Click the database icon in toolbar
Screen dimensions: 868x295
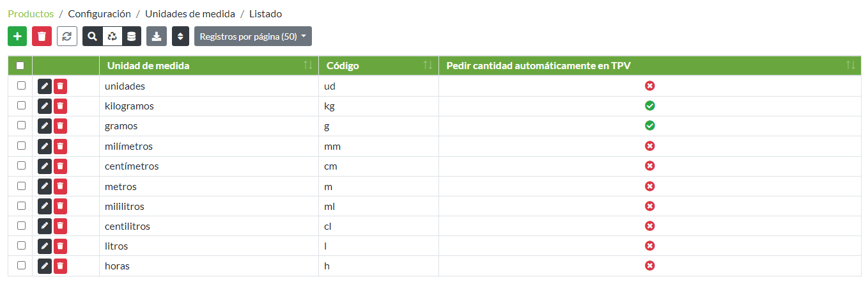coord(131,36)
